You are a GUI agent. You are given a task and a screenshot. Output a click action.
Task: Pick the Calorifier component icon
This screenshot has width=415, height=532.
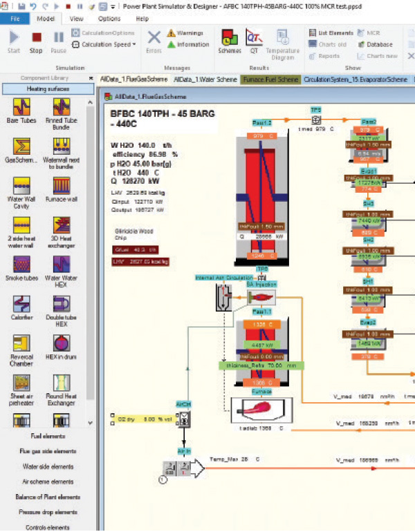22,305
